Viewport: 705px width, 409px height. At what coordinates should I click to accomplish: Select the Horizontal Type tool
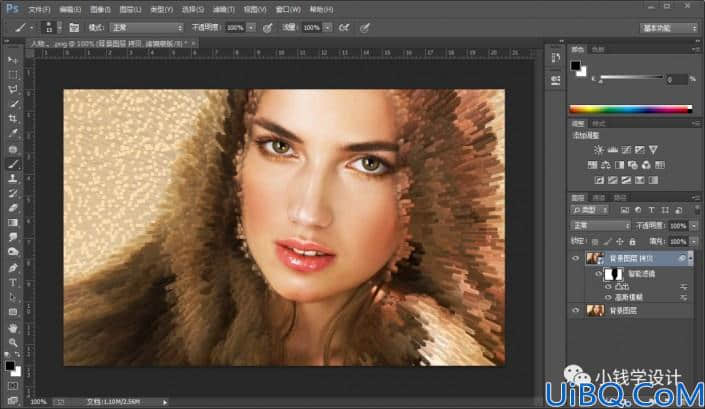tap(13, 283)
